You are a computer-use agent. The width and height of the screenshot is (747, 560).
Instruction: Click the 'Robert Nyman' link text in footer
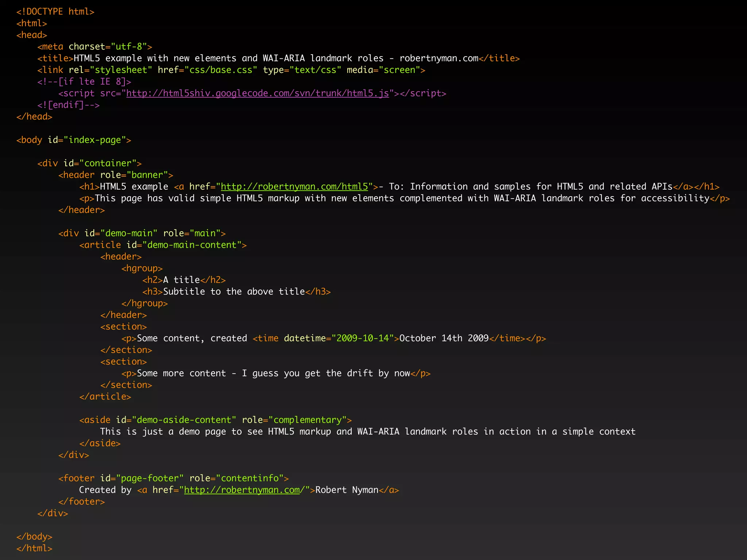pyautogui.click(x=347, y=490)
